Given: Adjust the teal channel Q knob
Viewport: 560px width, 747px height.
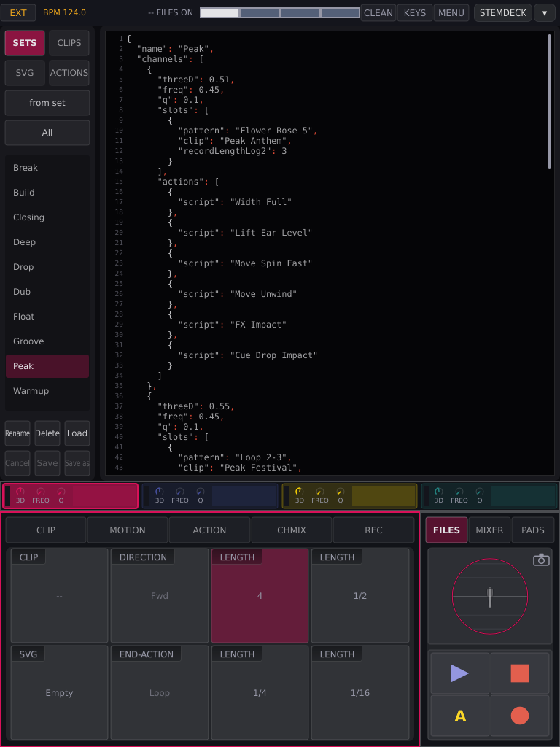Looking at the screenshot, I should point(480,492).
